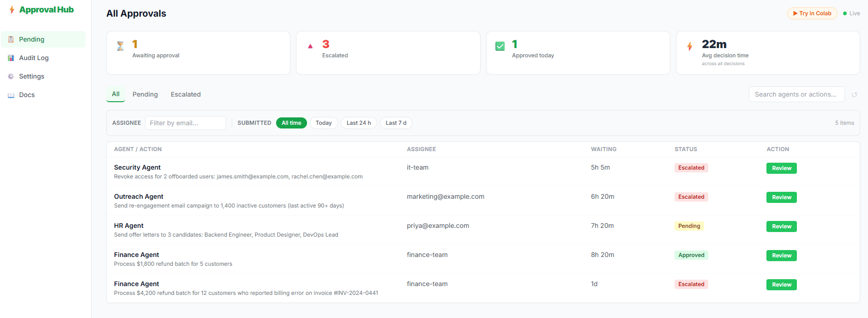Open Audit Log via its chart icon
The height and width of the screenshot is (318, 868).
click(x=11, y=58)
